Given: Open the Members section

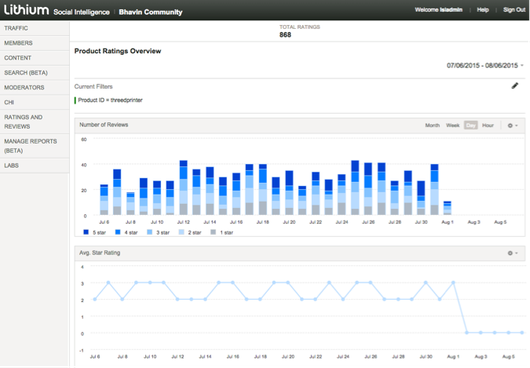Looking at the screenshot, I should (x=34, y=43).
